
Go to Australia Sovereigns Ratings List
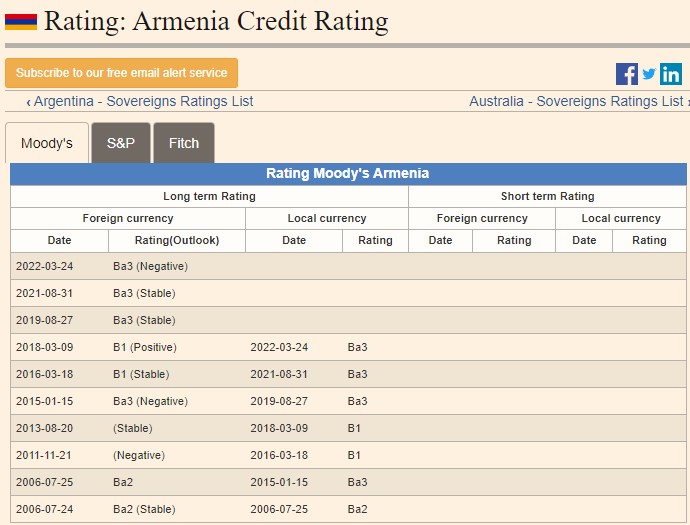[577, 101]
